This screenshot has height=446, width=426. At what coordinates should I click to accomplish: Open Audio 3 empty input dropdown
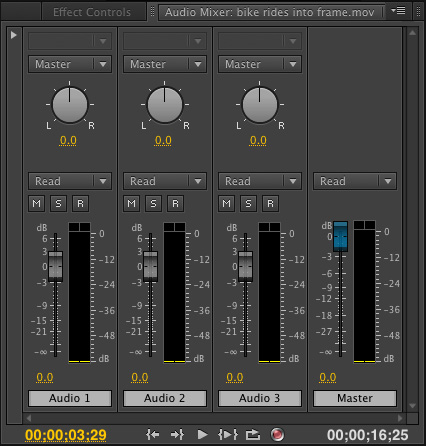tap(260, 41)
